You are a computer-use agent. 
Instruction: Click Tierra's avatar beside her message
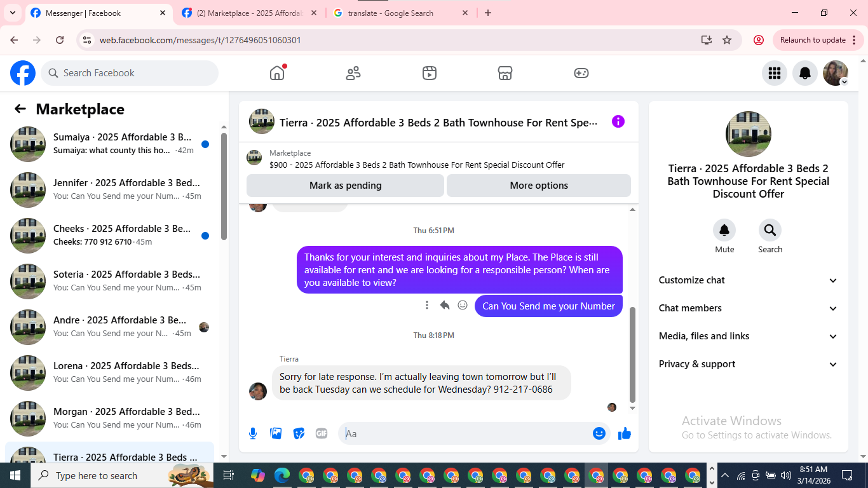click(258, 391)
